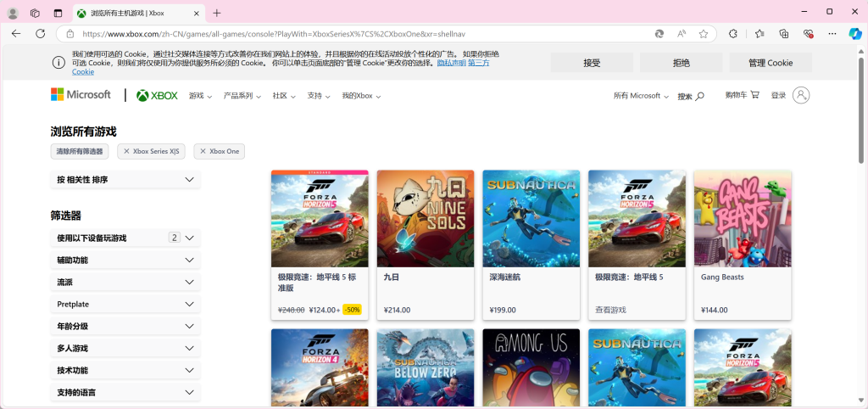Open the 第三方 Cookie link
This screenshot has height=409, width=868.
click(478, 63)
